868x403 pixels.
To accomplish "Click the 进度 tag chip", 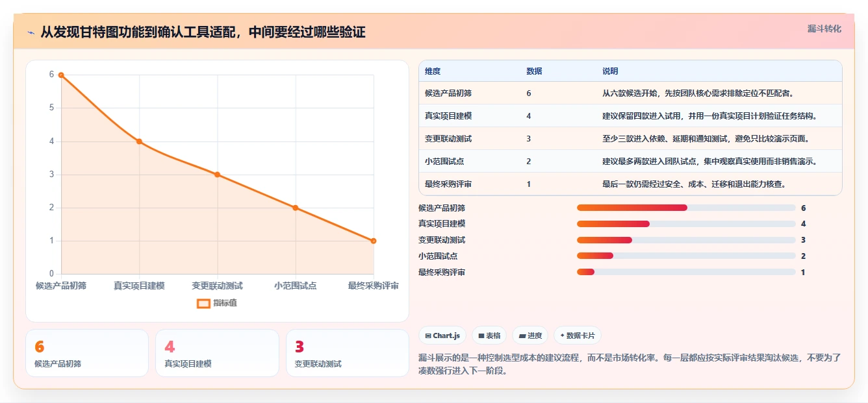I will click(530, 336).
